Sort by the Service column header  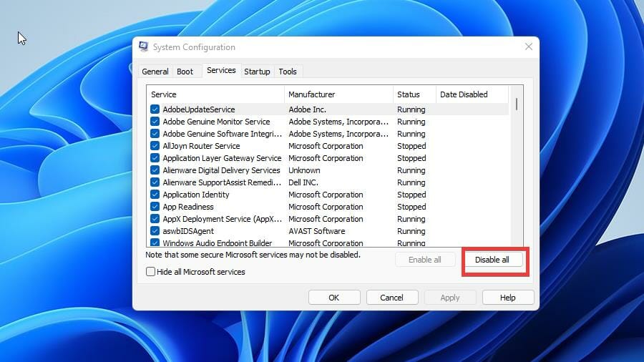pos(215,94)
